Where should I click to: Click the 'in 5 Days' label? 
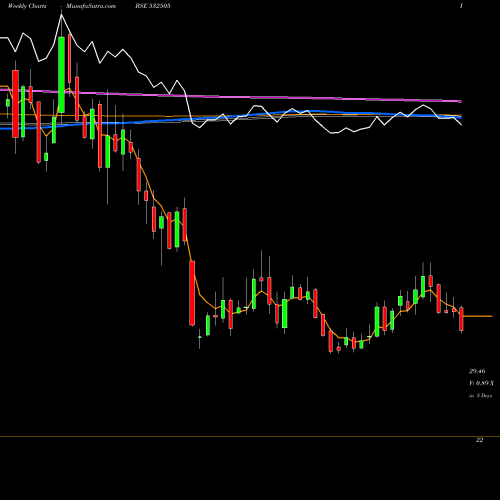pos(480,396)
